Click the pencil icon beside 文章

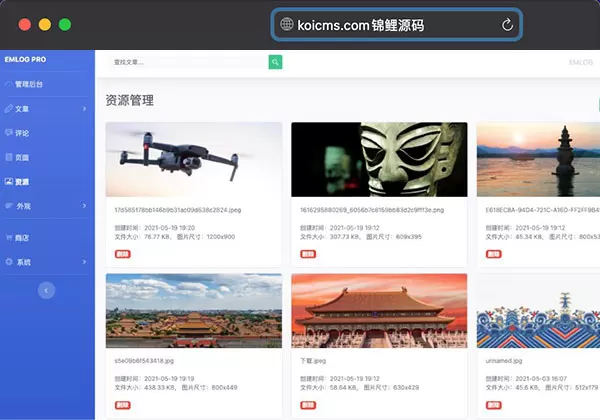pyautogui.click(x=9, y=109)
